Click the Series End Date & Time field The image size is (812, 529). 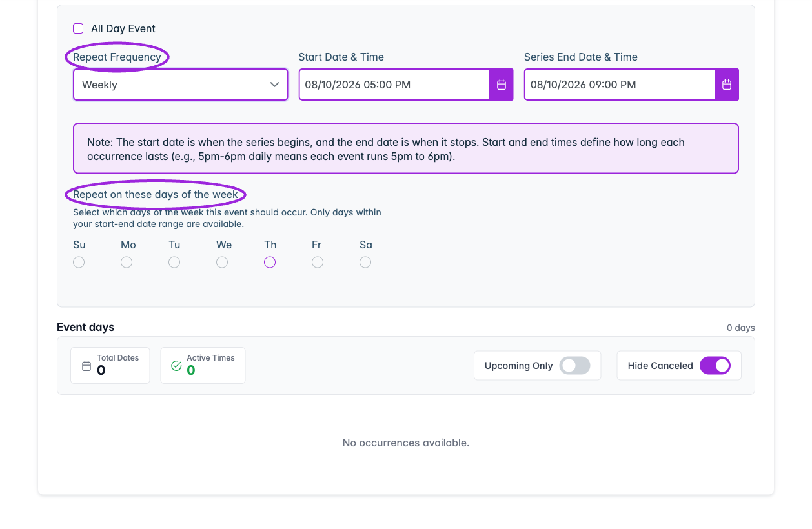point(620,85)
